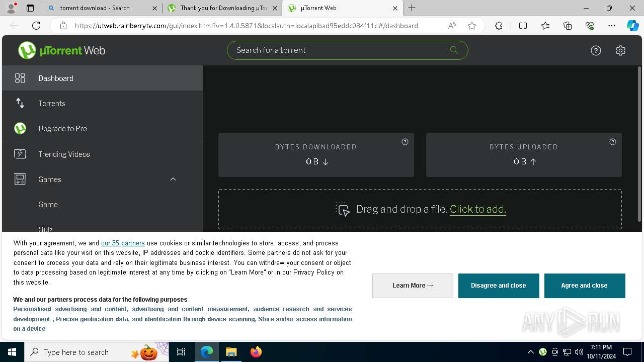
Task: Open the tab actions menu icon
Action: [30, 8]
